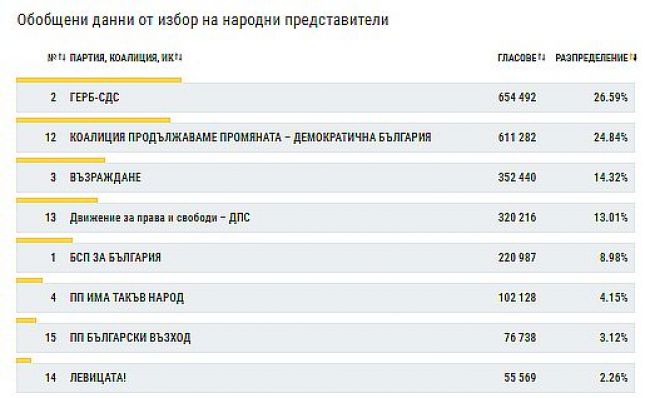Click the ПАРТИЯ, КОАЛИЦИЯ, ИК column header
Viewport: 645px width, 398px height.
[x=122, y=58]
